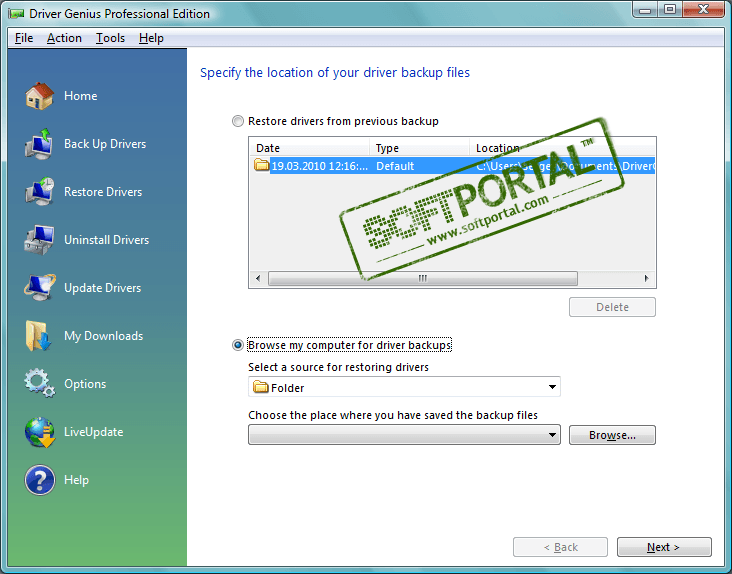
Task: Click the folder icon in backup row
Action: [261, 165]
